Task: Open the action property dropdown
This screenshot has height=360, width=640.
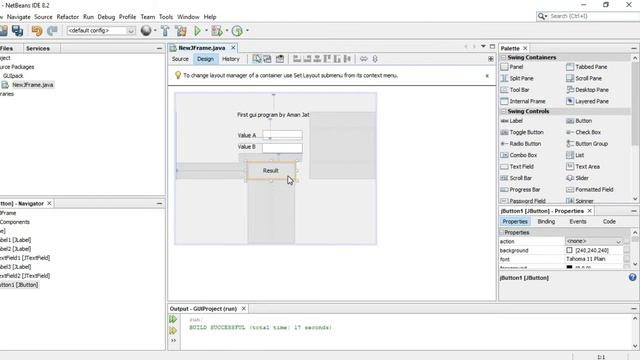Action: 618,242
